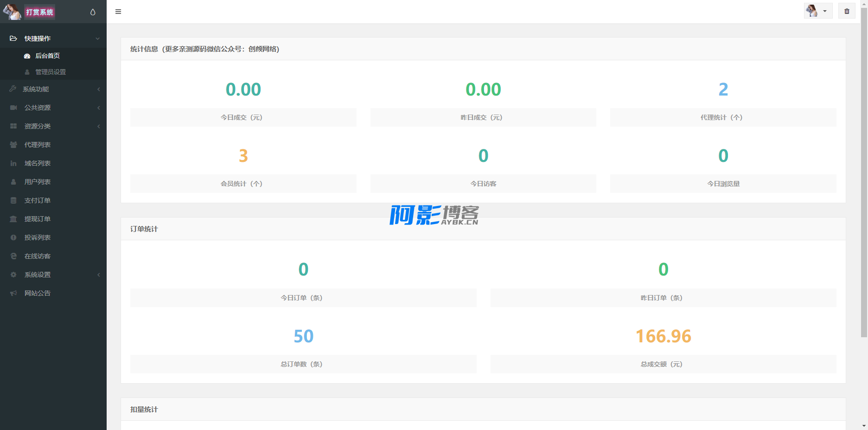This screenshot has height=430, width=868.
Task: Click the 支付订单 database icon
Action: [13, 200]
